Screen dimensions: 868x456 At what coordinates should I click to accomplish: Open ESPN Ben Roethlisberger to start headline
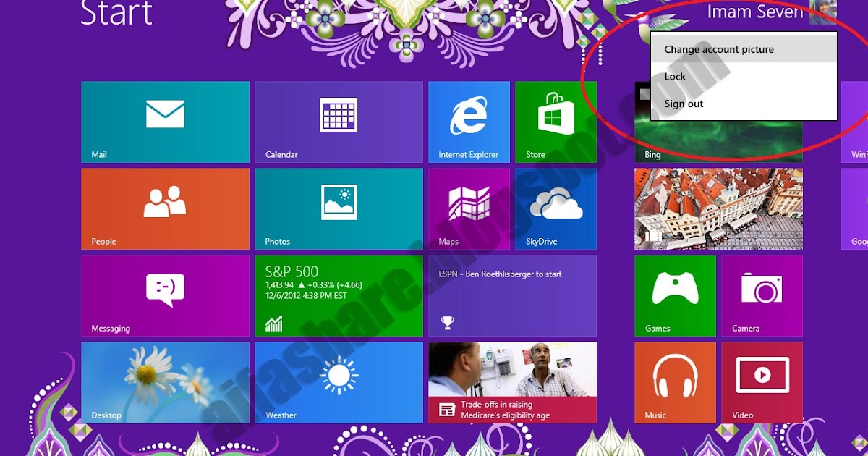tap(500, 274)
